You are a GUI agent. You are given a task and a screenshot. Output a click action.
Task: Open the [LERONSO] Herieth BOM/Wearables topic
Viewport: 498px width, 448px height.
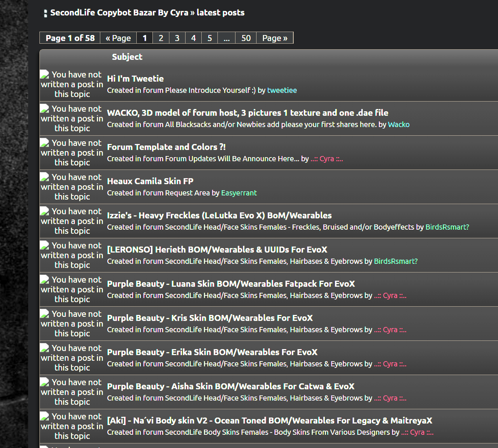tap(217, 250)
